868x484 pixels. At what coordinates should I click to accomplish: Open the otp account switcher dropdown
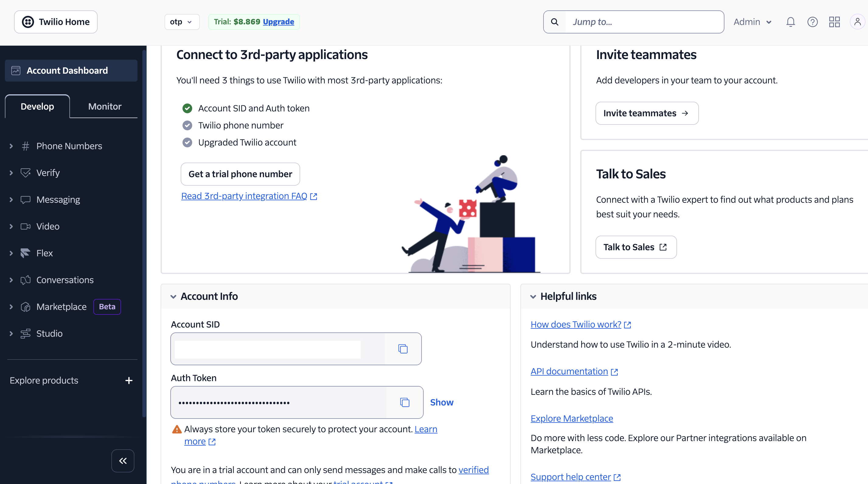182,22
